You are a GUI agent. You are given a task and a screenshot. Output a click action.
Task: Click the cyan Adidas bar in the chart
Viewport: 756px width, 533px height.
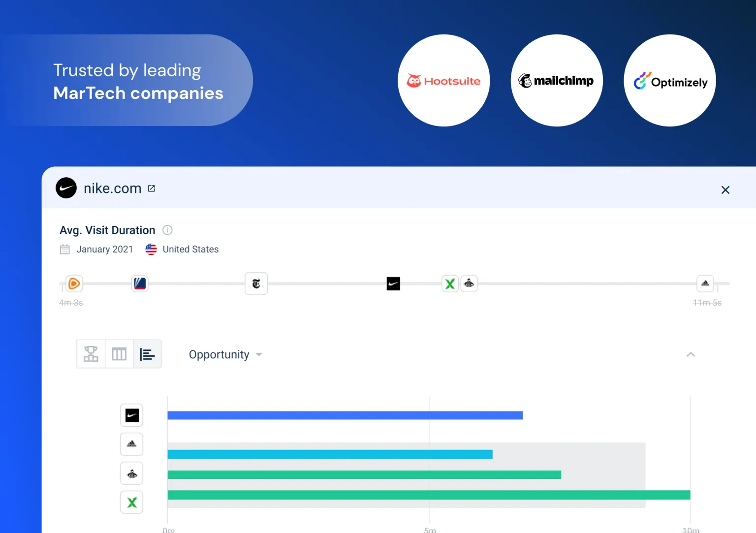click(x=330, y=454)
